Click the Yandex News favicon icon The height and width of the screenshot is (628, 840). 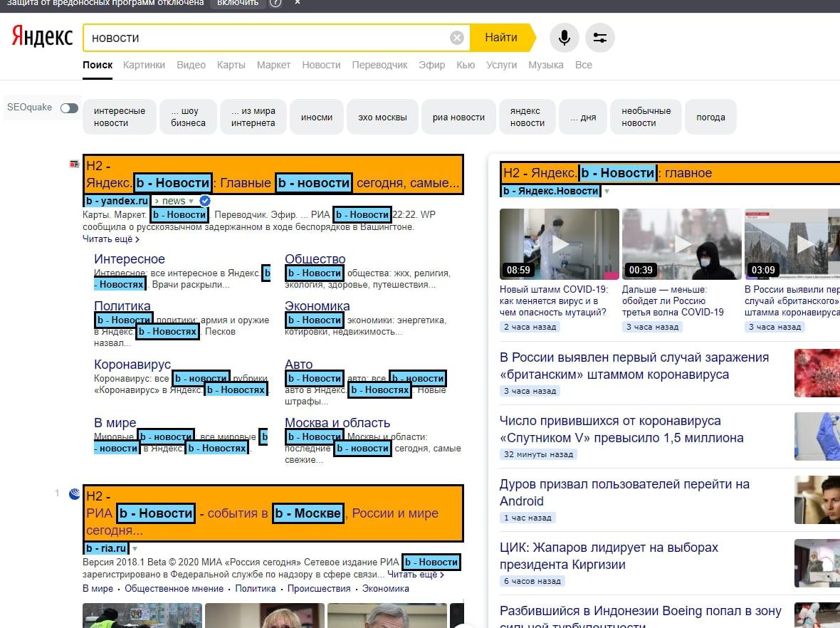click(x=74, y=164)
